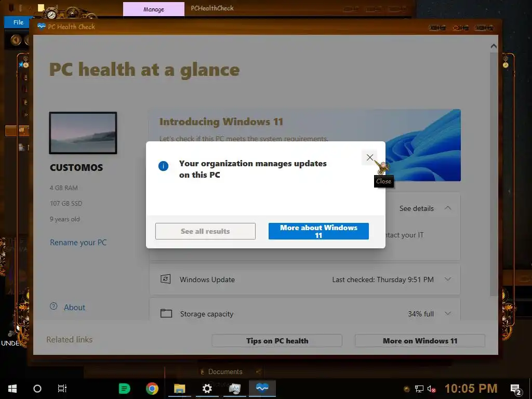Click the PC Health Check heart icon in title bar
Image resolution: width=532 pixels, height=399 pixels.
point(42,26)
